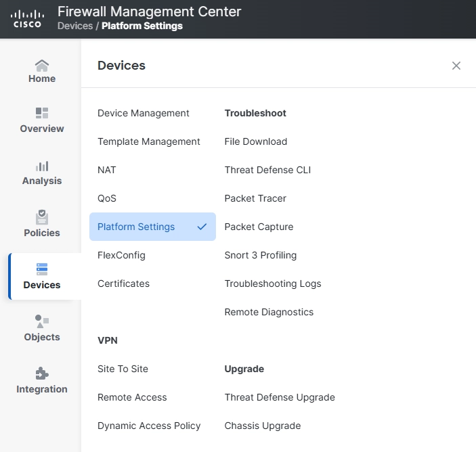Open Device Management
The width and height of the screenshot is (476, 452).
144,113
